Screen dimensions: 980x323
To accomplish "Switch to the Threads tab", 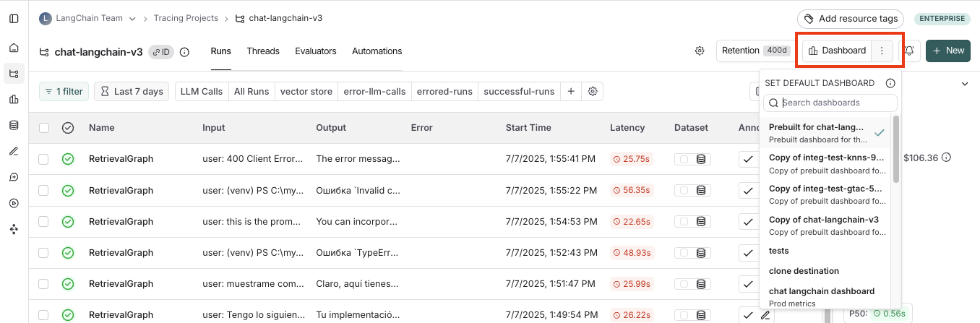I will (262, 51).
